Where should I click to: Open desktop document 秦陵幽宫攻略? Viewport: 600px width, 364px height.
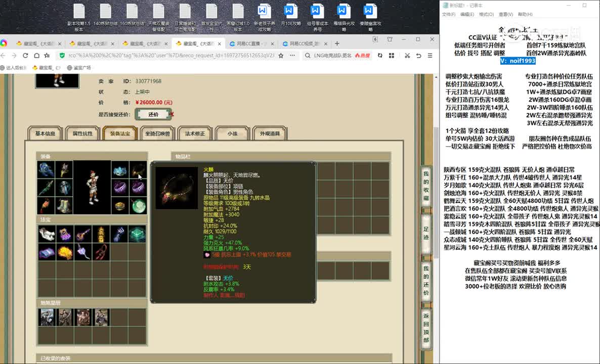pos(370,18)
